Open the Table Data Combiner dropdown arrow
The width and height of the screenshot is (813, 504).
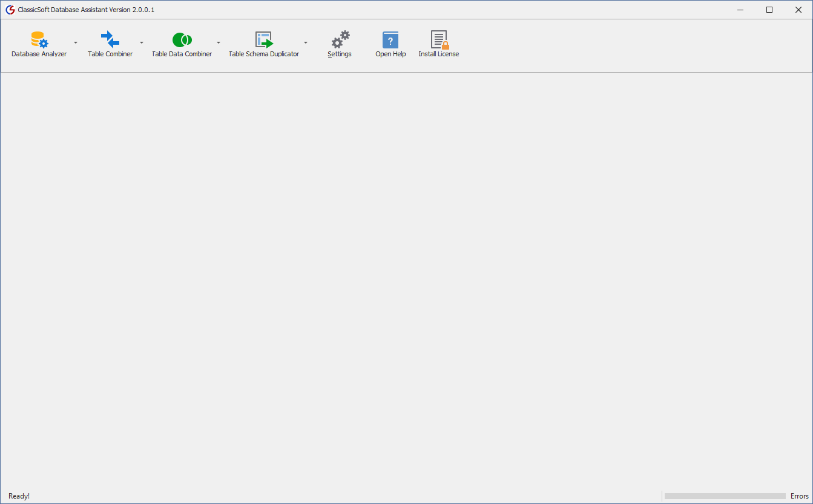point(219,43)
